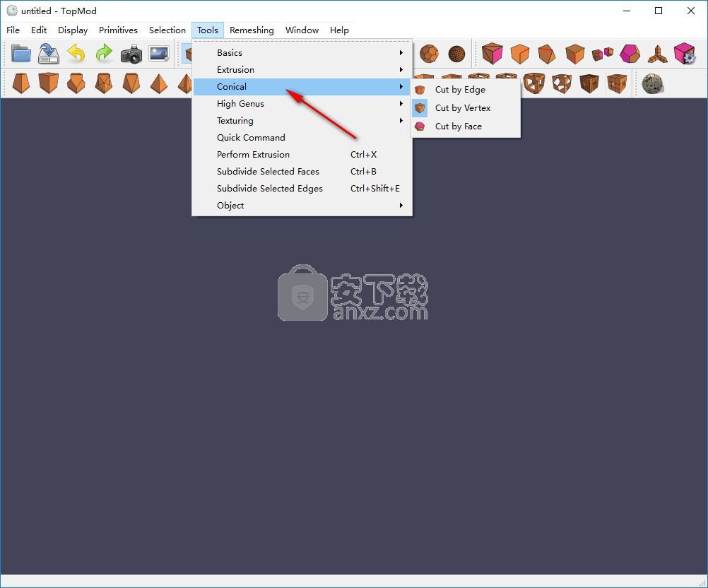This screenshot has width=708, height=588.
Task: Select the subdivided grid cube icon
Action: pyautogui.click(x=617, y=83)
